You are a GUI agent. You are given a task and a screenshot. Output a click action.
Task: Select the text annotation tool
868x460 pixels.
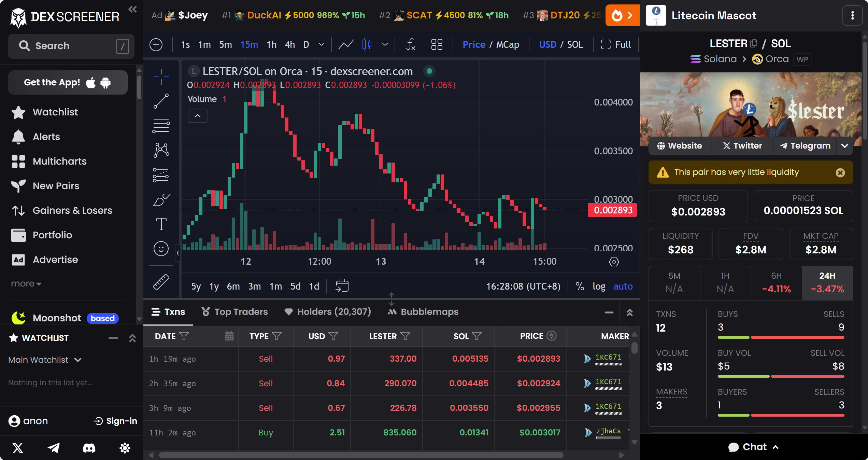pyautogui.click(x=161, y=224)
